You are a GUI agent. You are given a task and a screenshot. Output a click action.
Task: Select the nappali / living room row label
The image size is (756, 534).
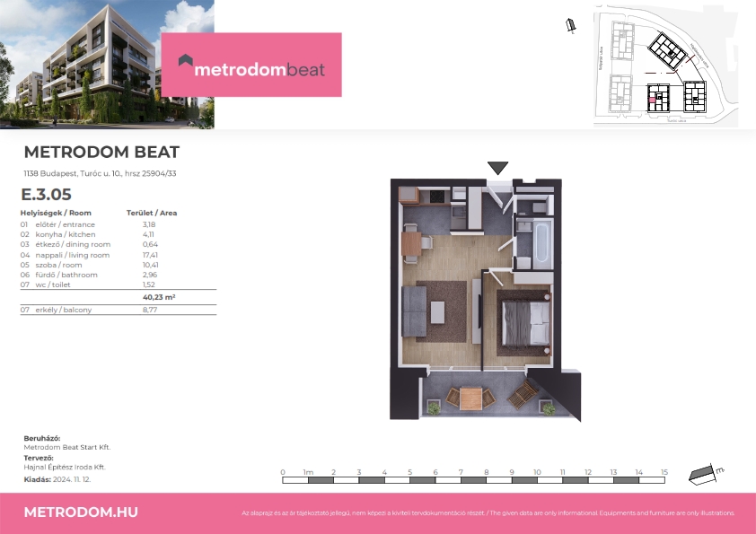tap(73, 255)
